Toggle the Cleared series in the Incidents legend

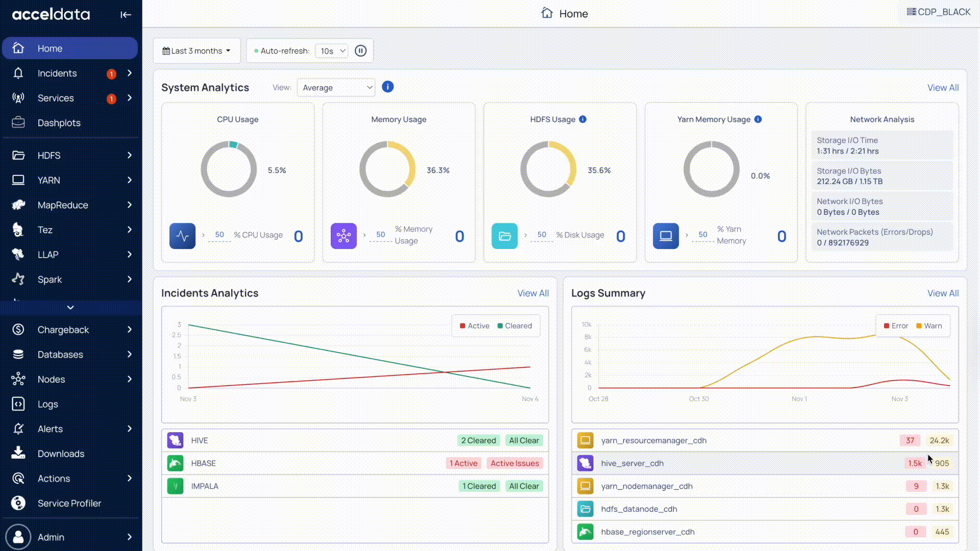coord(514,326)
